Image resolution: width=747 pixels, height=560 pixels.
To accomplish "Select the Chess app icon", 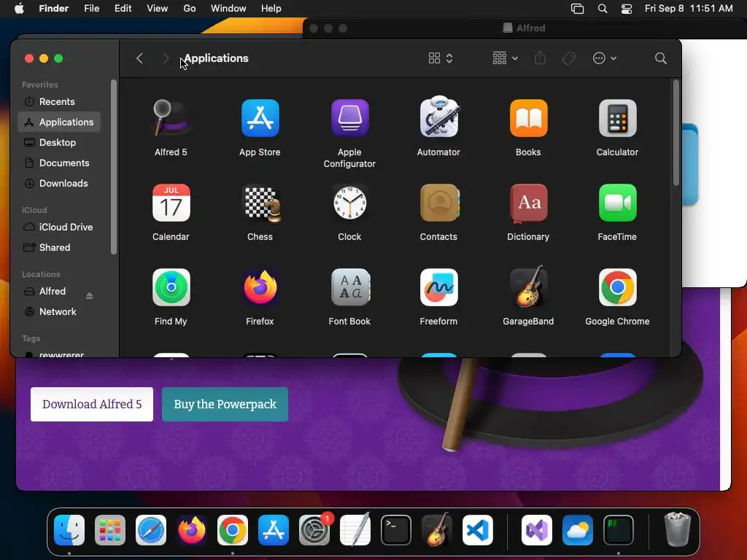I will point(262,204).
